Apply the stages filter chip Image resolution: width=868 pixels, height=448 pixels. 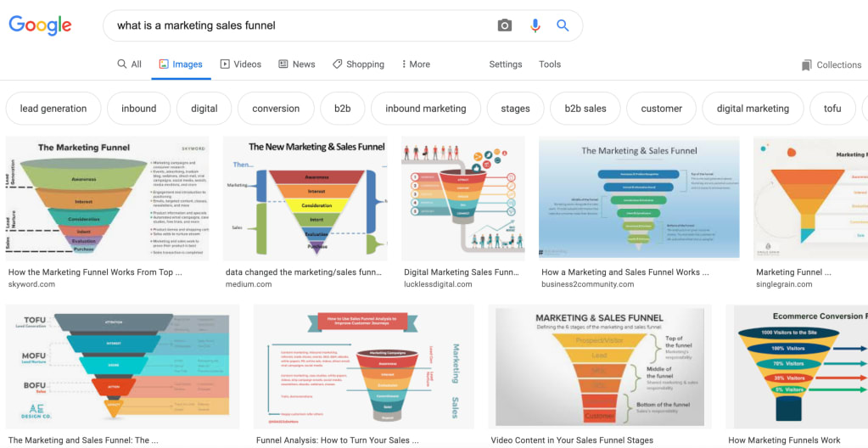coord(515,109)
